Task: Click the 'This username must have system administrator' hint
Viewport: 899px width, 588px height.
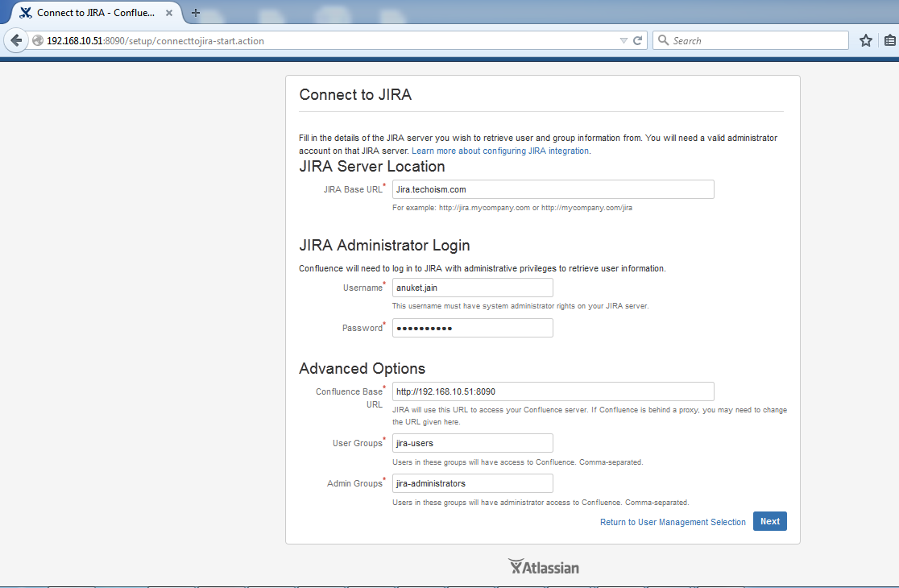Action: pos(520,306)
